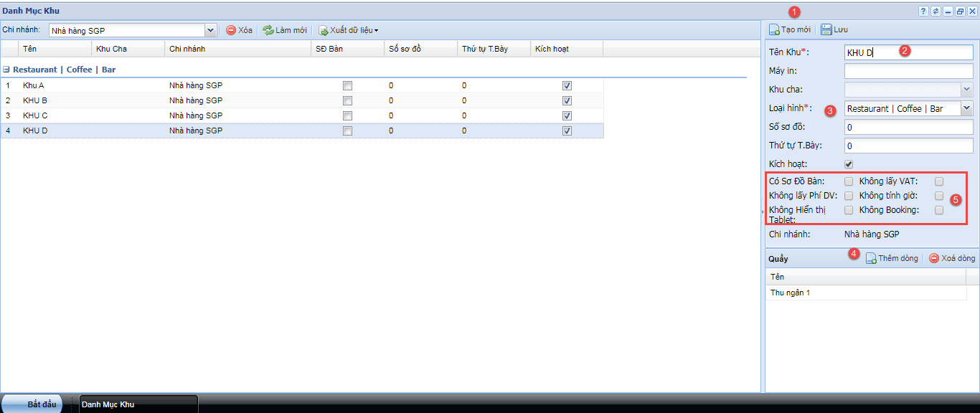Open the help icon in title bar
Viewport: 980px width, 413px height.
tap(923, 11)
